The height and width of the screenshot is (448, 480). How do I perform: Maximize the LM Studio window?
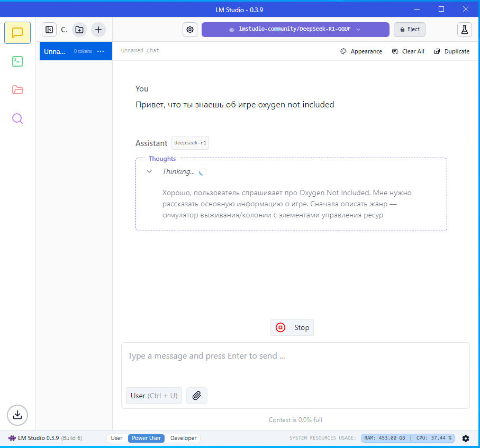tap(441, 9)
